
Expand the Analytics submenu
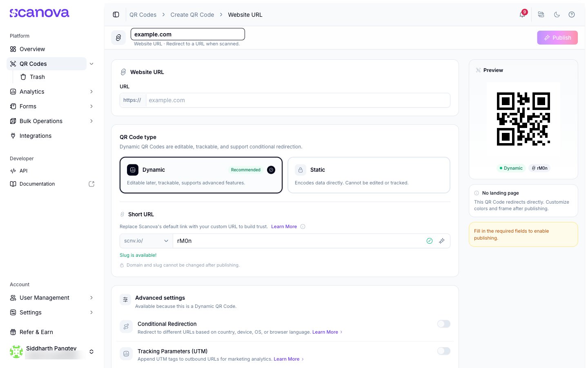pyautogui.click(x=91, y=92)
